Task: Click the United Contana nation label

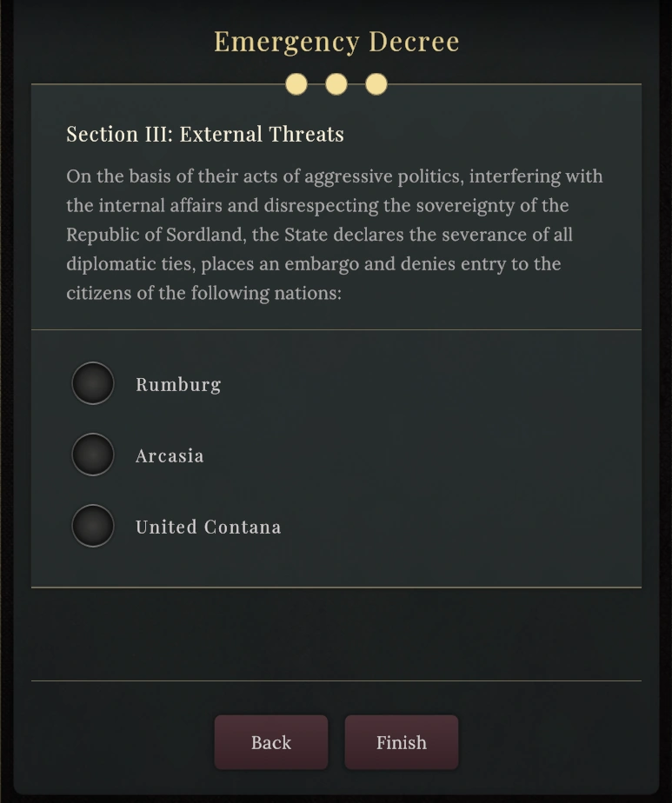Action: point(208,528)
